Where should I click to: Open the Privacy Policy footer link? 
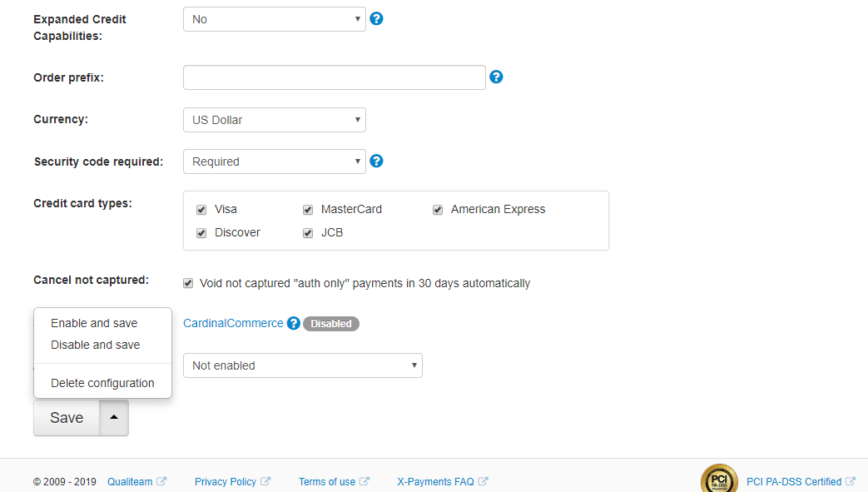click(x=226, y=481)
